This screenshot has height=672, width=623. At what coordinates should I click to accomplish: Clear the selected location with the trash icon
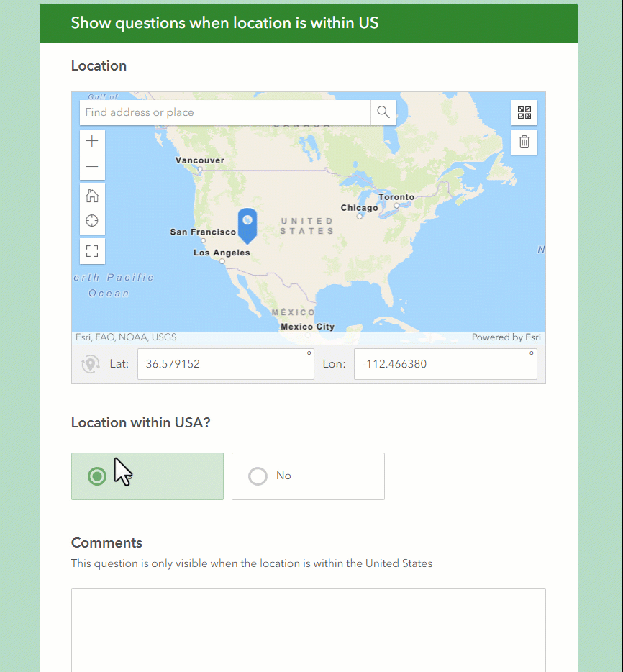pos(524,142)
